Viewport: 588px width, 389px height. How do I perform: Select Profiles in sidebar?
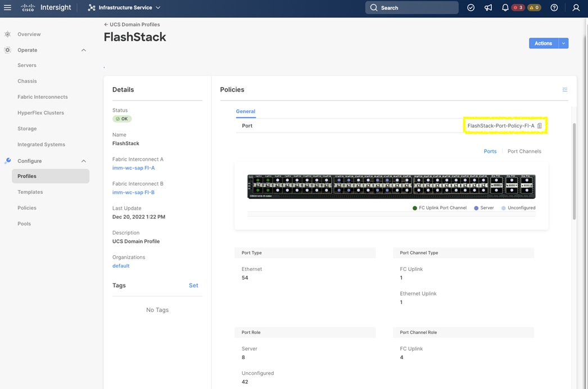click(x=51, y=176)
